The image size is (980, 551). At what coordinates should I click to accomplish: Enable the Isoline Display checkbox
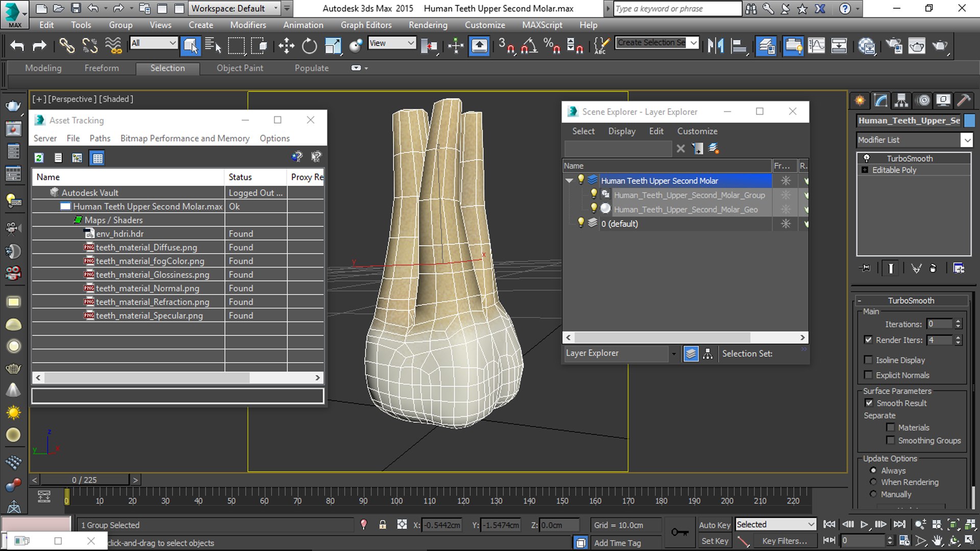coord(868,360)
